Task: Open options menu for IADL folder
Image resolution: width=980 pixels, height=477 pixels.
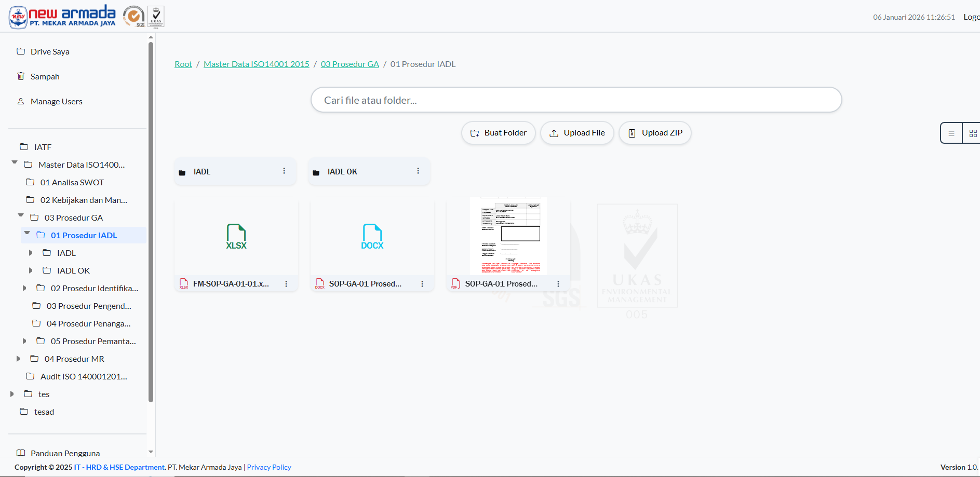Action: [284, 171]
